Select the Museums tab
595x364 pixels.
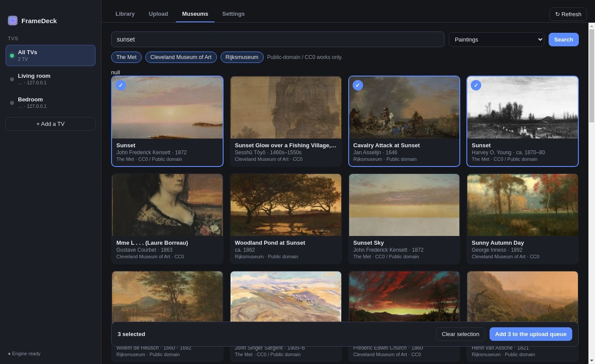(195, 14)
